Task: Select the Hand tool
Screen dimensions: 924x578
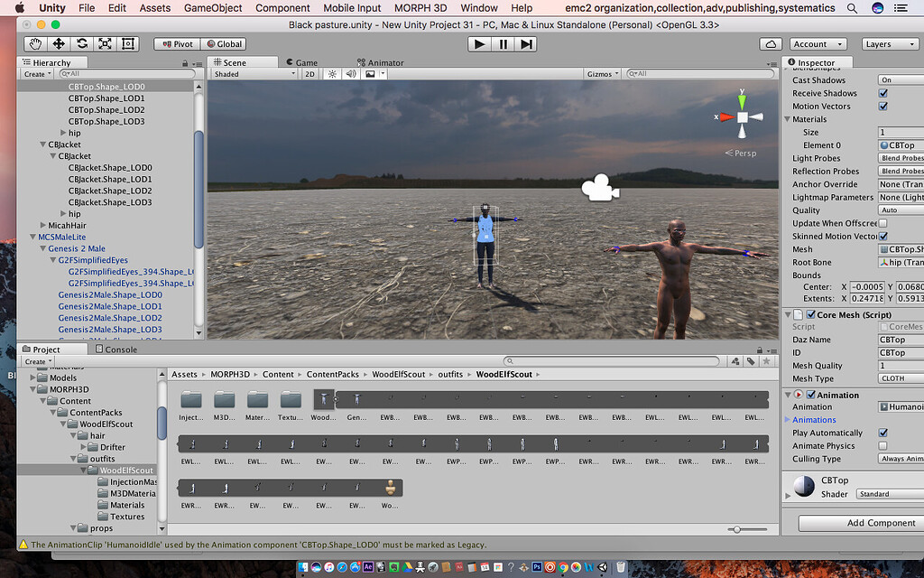Action: pos(35,43)
